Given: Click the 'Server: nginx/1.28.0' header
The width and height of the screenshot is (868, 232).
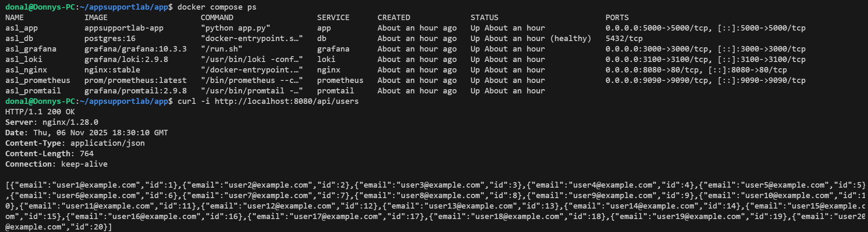Looking at the screenshot, I should point(52,122).
